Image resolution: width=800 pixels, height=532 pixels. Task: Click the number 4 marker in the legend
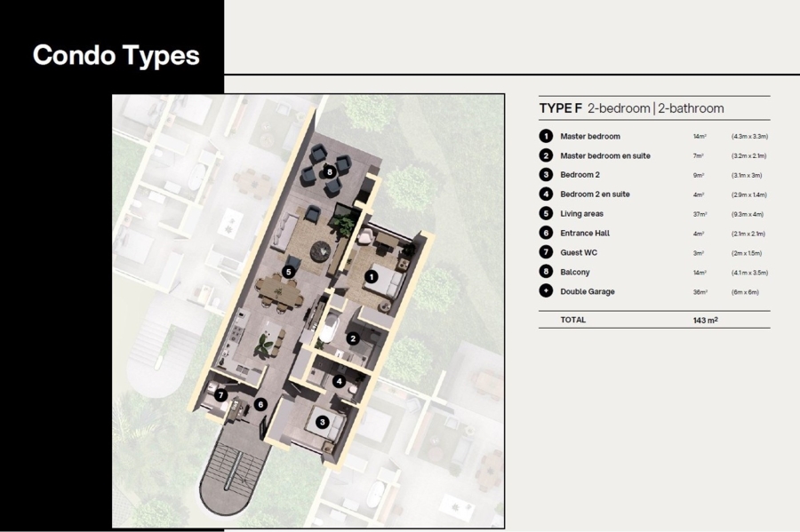[x=546, y=195]
